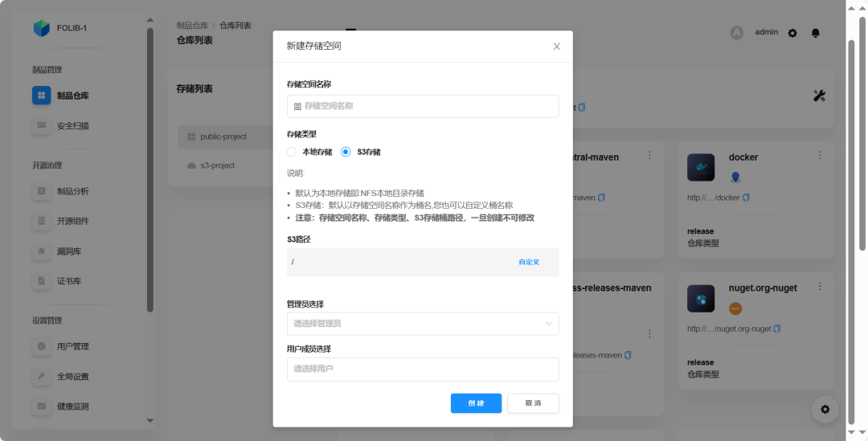Image resolution: width=868 pixels, height=441 pixels.
Task: Click 仓库列表 breadcrumb
Action: [235, 26]
